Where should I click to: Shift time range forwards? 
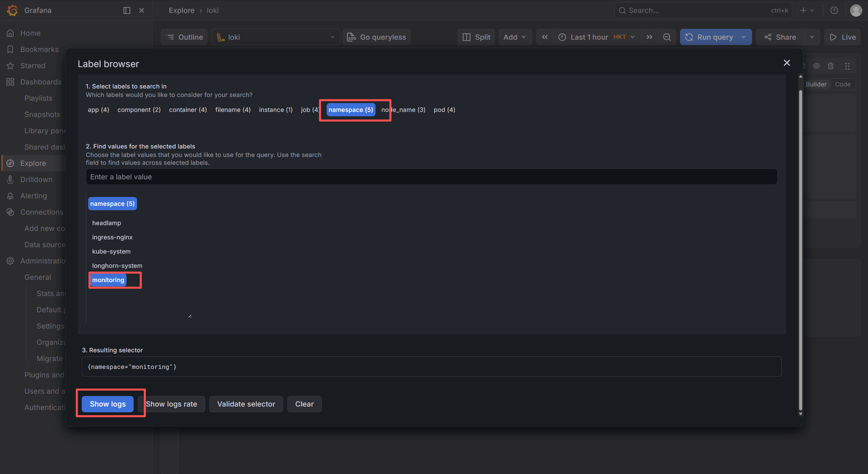tap(649, 37)
